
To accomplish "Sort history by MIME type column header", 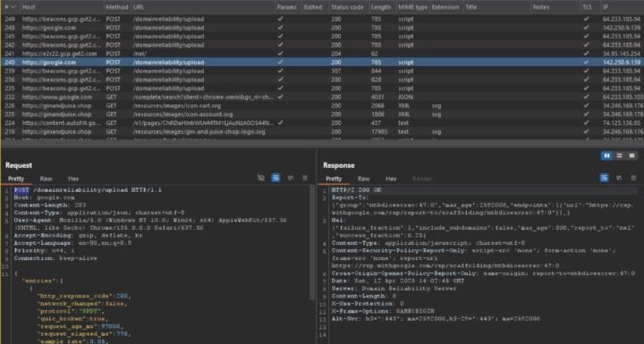I will click(x=412, y=7).
